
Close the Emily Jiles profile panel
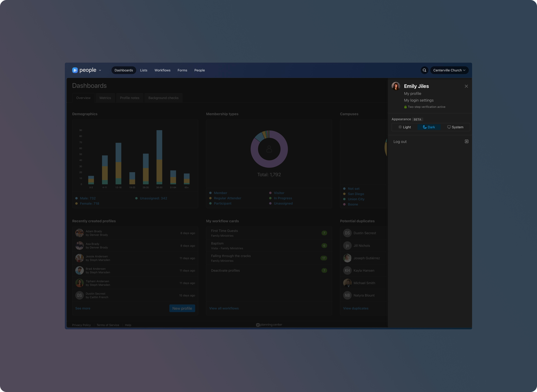(x=466, y=86)
